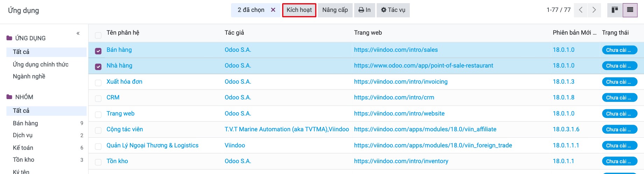Open the viindoo.com/intro/inventory link
Image resolution: width=644 pixels, height=174 pixels.
tap(401, 161)
